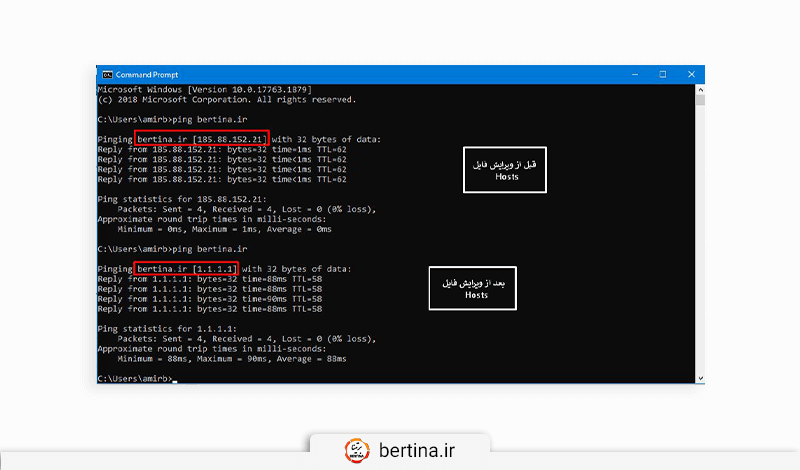Click the second 'ping bertina.ir' command line
This screenshot has height=470, width=800.
pos(172,249)
